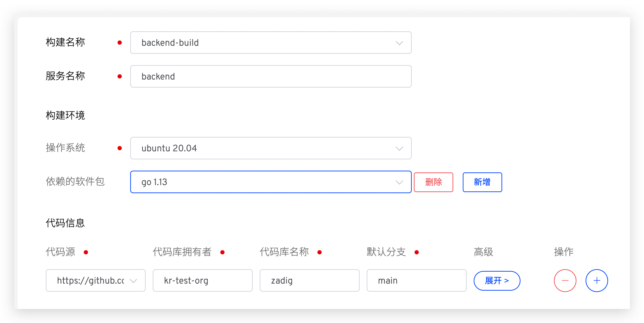Click the 代码信息 section heading
This screenshot has height=323, width=644.
click(x=65, y=223)
